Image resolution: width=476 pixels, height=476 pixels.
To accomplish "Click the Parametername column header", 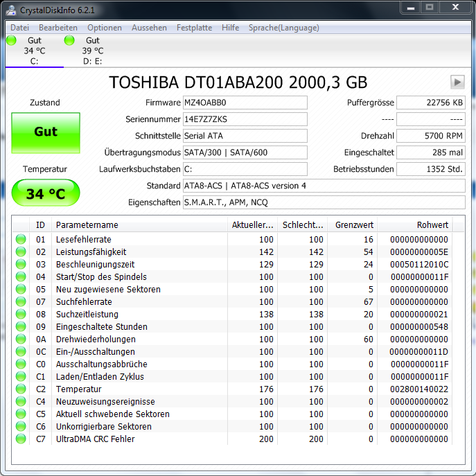I will click(x=140, y=225).
